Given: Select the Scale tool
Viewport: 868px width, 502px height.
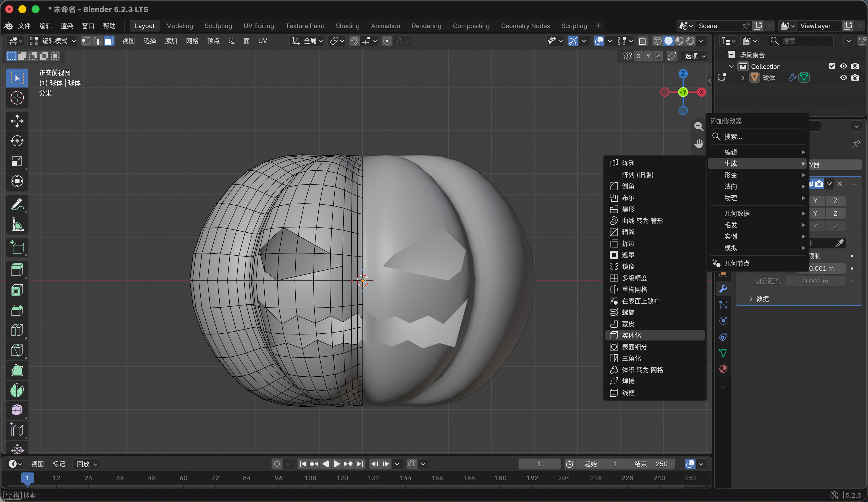Looking at the screenshot, I should click(17, 161).
